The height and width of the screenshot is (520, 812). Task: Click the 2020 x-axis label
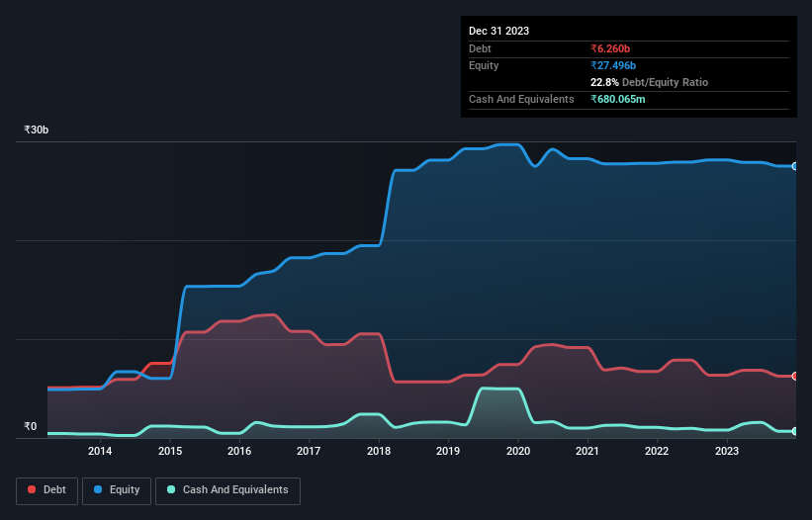tap(518, 451)
